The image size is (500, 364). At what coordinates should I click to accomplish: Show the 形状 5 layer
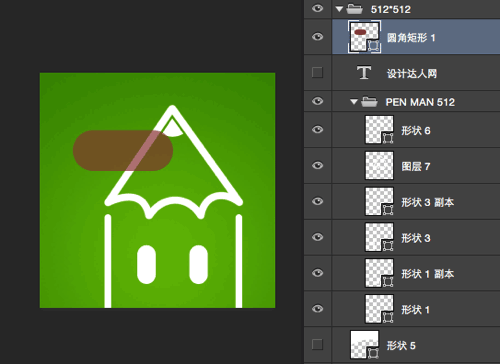tap(317, 344)
